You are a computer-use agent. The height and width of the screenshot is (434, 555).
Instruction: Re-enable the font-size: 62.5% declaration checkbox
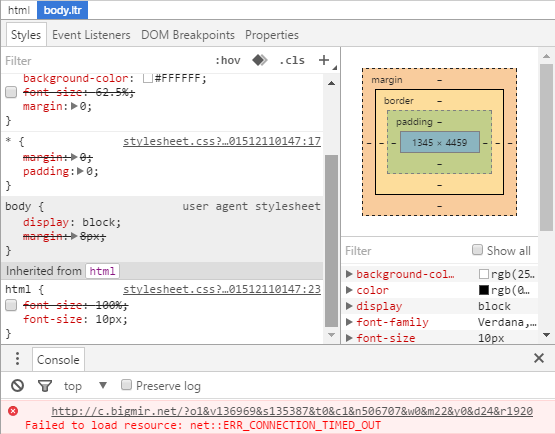[x=11, y=92]
